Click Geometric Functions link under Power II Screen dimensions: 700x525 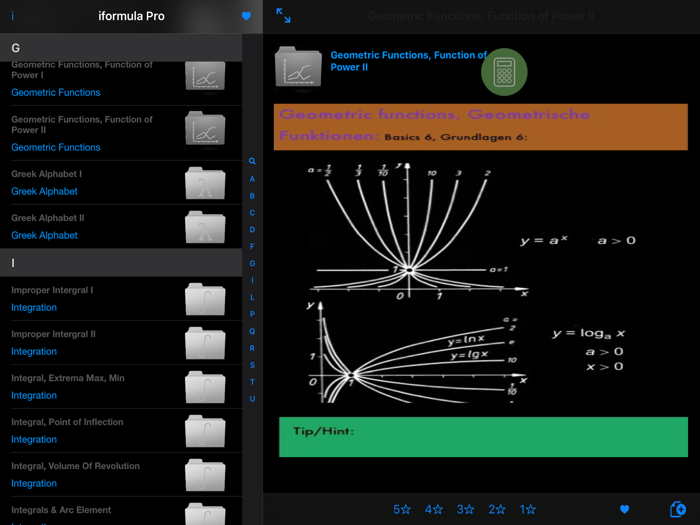(56, 147)
